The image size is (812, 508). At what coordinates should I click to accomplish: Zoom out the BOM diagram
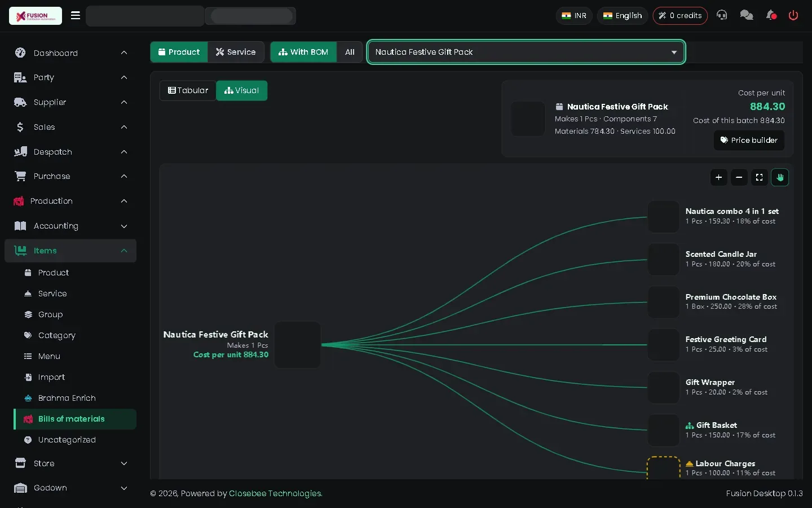pos(739,177)
